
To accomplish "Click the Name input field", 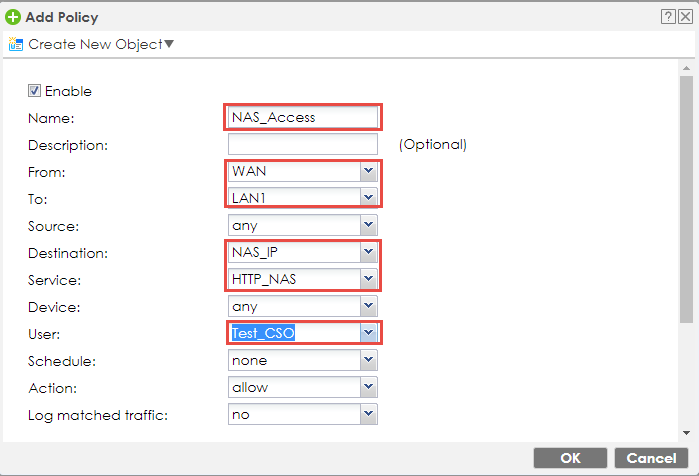I will coord(302,117).
